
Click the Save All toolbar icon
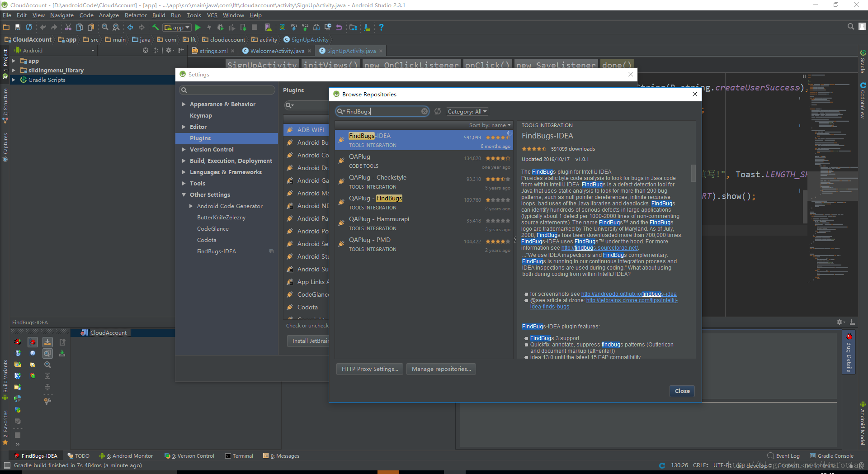click(x=18, y=28)
